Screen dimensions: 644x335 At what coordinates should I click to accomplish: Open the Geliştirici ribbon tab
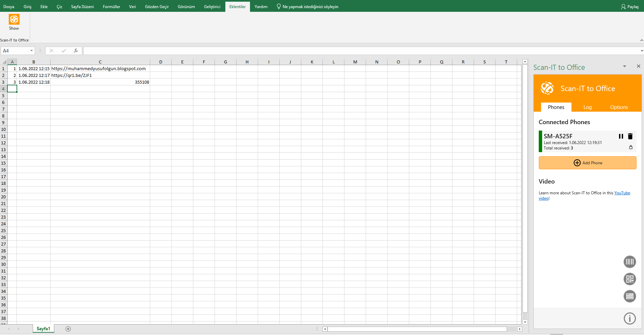pyautogui.click(x=212, y=7)
